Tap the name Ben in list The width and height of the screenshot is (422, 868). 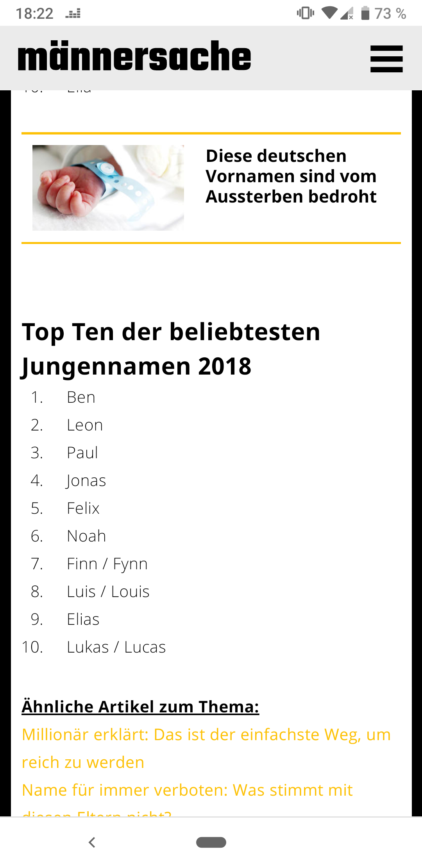(x=81, y=397)
